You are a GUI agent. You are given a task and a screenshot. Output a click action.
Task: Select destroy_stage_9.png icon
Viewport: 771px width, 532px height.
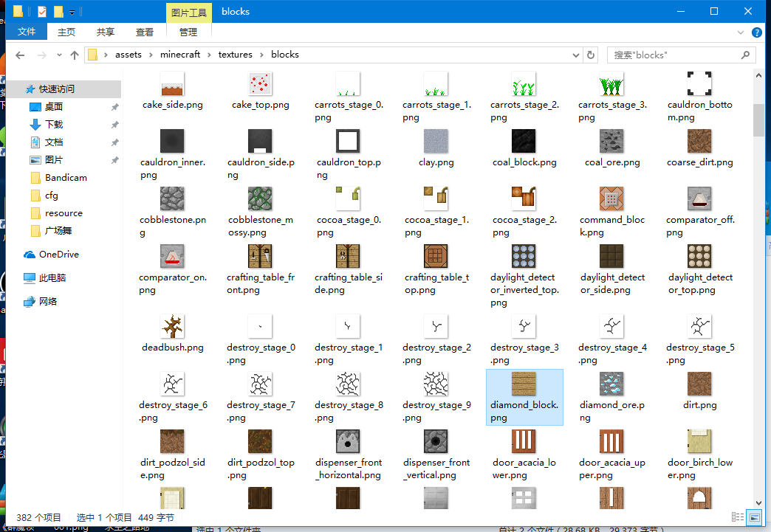click(436, 384)
